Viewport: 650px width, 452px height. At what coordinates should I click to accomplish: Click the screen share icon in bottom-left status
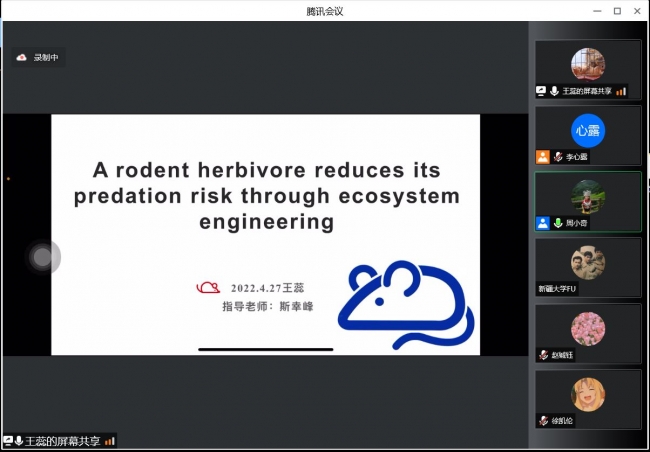coord(8,440)
